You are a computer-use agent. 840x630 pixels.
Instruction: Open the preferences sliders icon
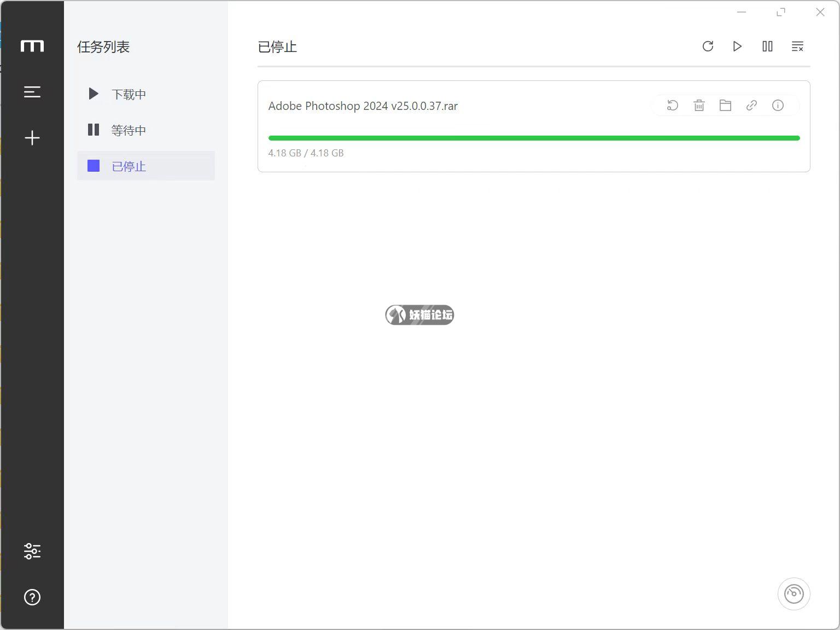click(x=32, y=551)
